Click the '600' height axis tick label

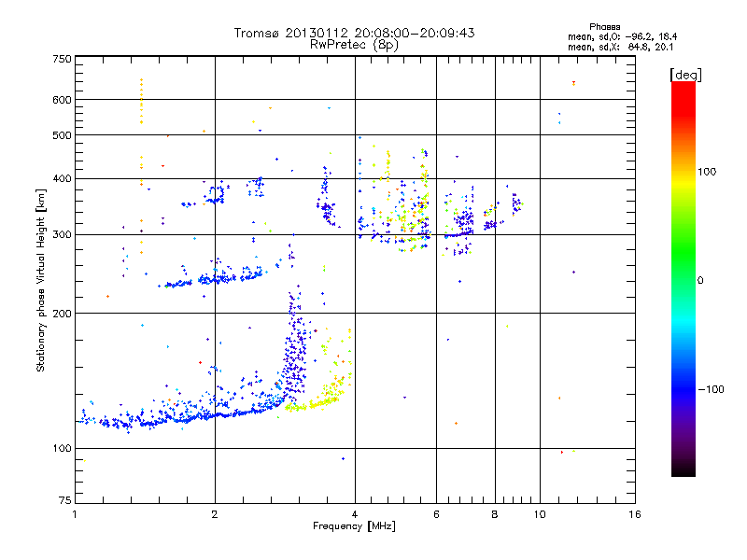pos(62,100)
